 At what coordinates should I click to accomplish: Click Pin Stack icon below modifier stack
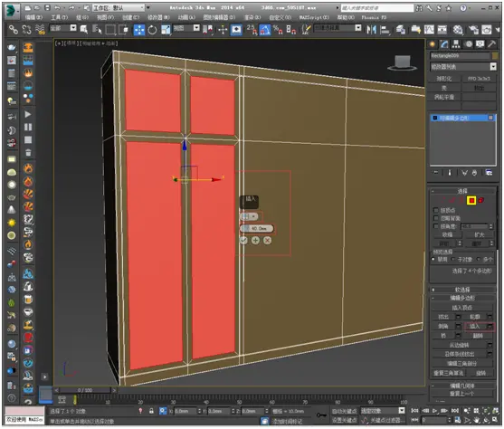click(436, 173)
